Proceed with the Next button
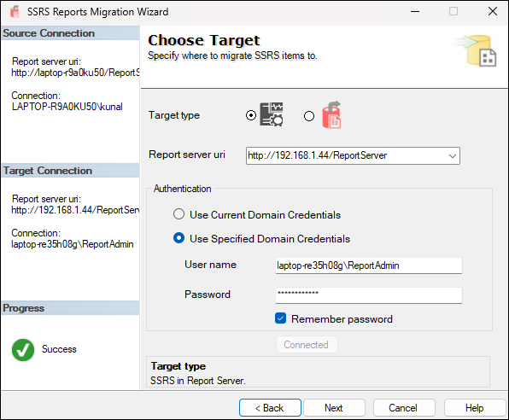The height and width of the screenshot is (420, 509). (334, 408)
